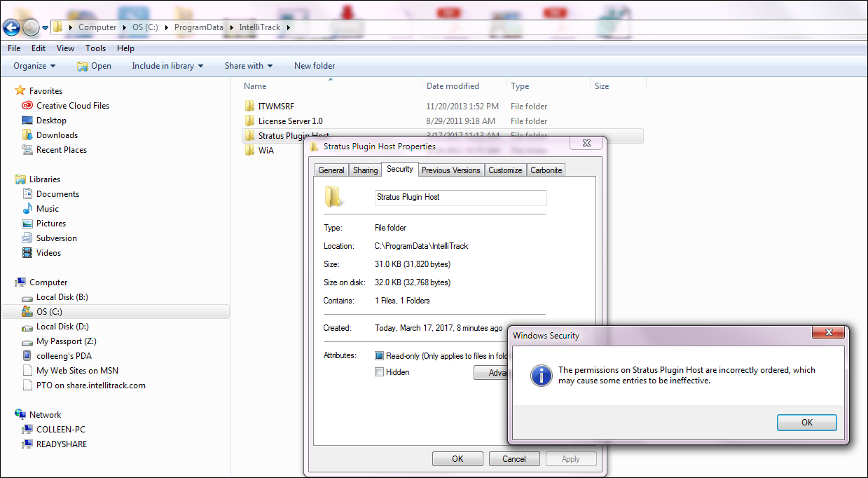This screenshot has height=478, width=868.
Task: Select READYSHARE network computer icon
Action: click(x=27, y=444)
